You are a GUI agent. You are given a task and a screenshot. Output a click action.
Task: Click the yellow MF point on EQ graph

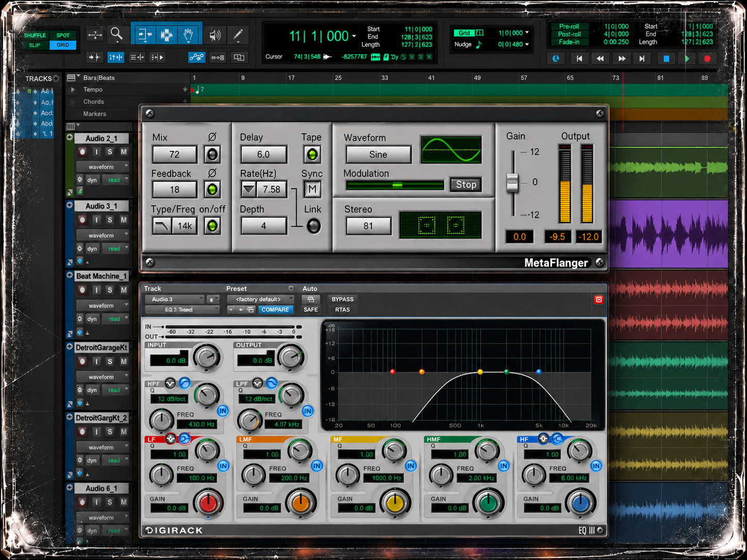480,372
